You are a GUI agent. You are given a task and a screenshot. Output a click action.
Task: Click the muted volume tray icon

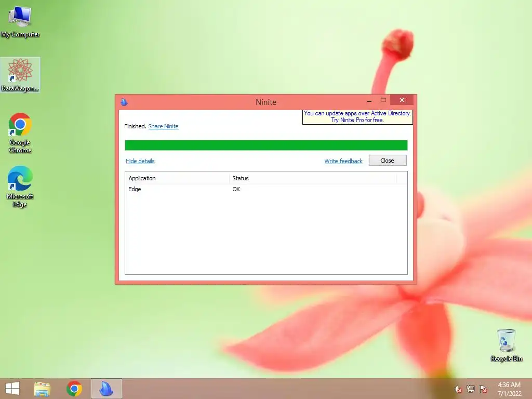(458, 389)
